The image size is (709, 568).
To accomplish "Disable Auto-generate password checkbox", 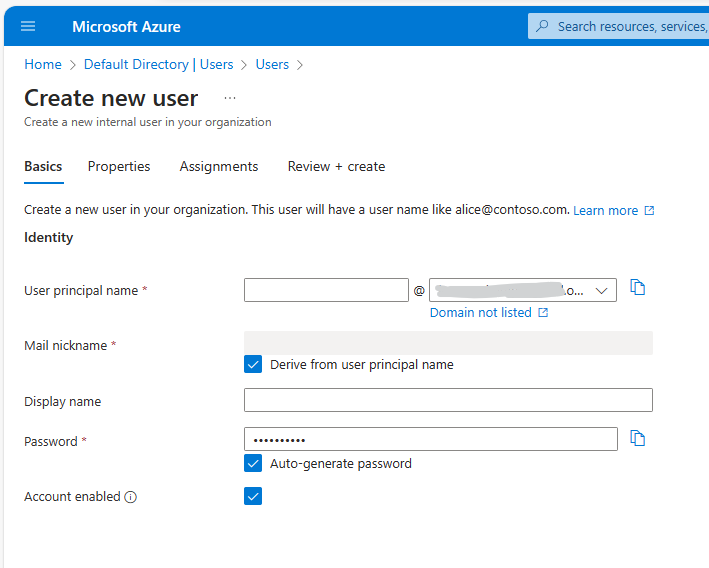I will pos(253,463).
